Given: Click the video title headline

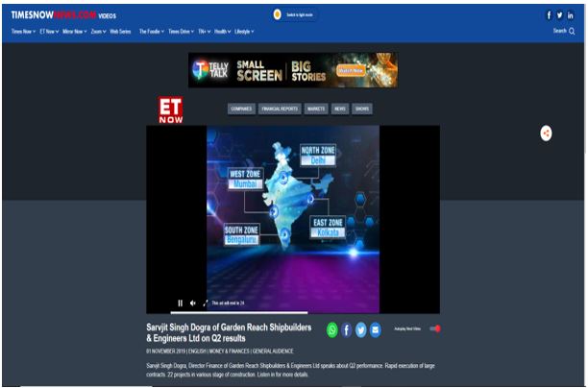Looking at the screenshot, I should (229, 332).
